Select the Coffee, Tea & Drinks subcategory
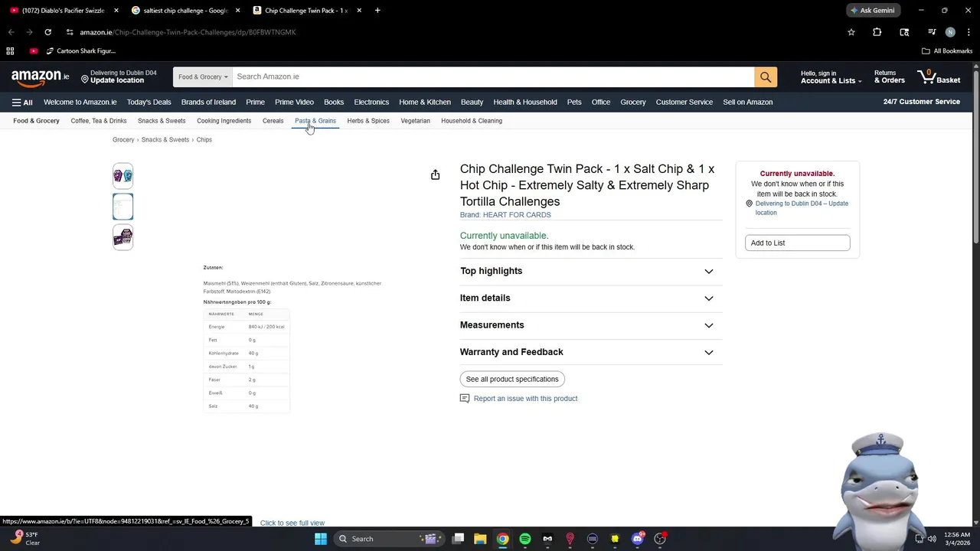 99,121
